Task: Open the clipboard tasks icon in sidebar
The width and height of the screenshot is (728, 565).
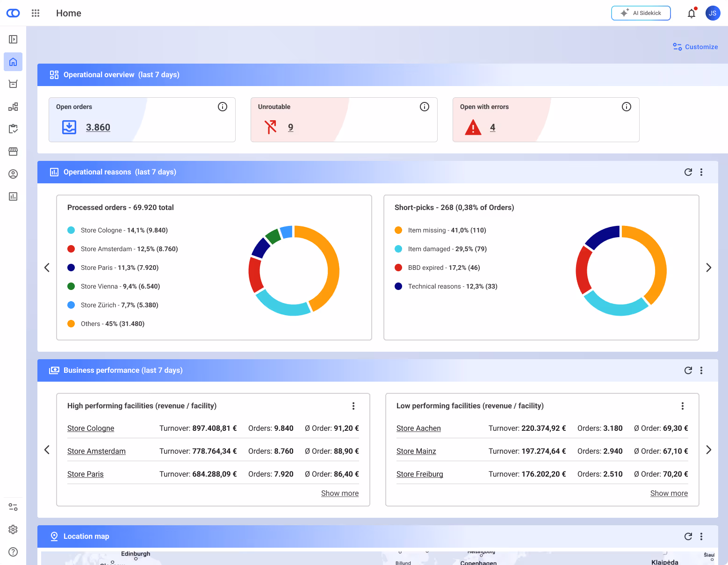Action: (x=13, y=129)
